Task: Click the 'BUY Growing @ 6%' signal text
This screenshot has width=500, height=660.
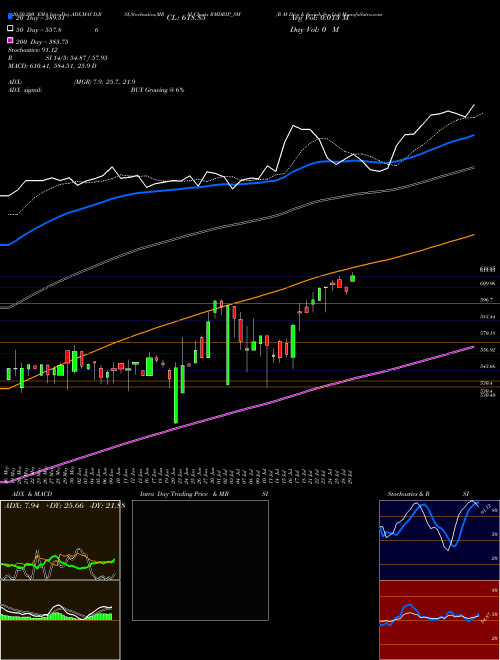Action: 157,90
